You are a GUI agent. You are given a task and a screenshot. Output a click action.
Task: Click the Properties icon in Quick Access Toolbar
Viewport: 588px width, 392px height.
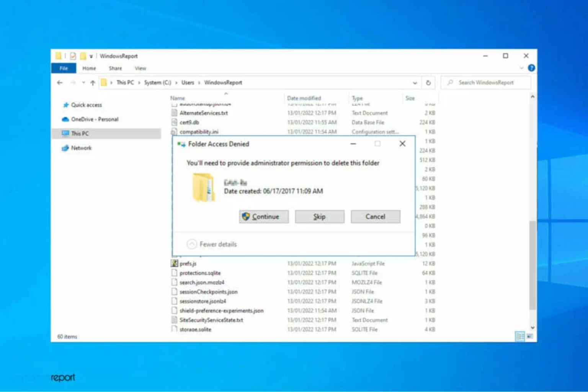point(73,56)
